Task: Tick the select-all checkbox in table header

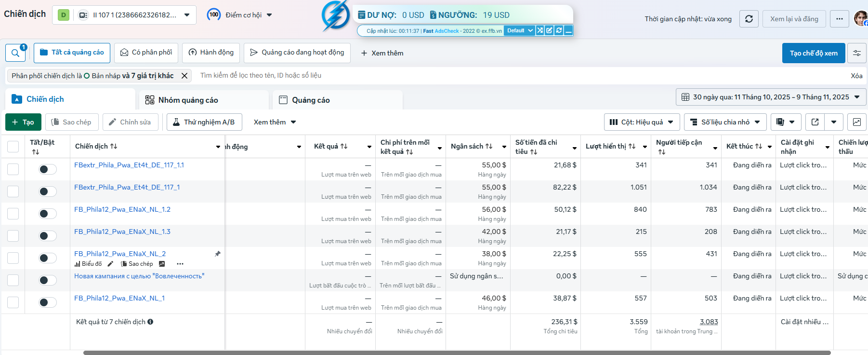Action: click(13, 147)
